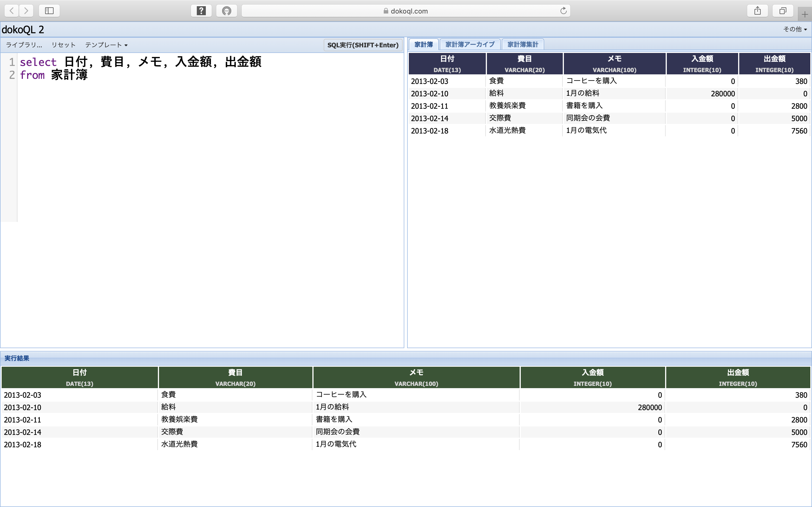This screenshot has height=507, width=812.
Task: Click the browser forward arrow icon
Action: pos(26,11)
